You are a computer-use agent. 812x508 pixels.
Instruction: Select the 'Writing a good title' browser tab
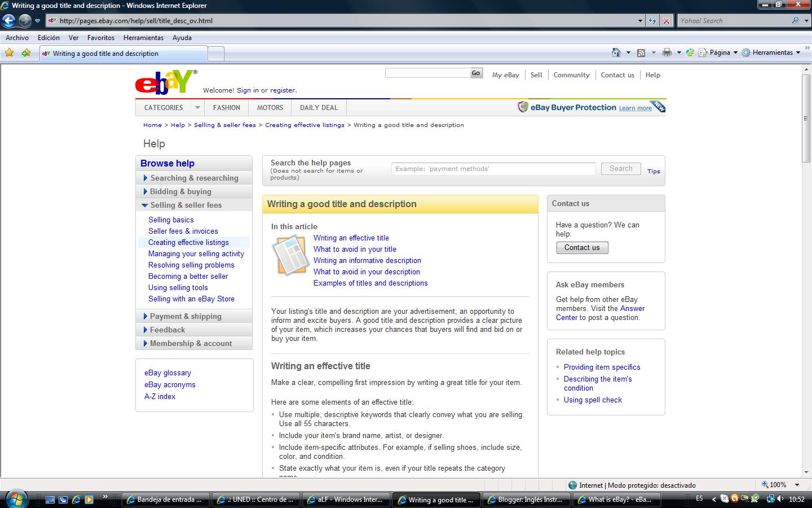click(x=123, y=54)
